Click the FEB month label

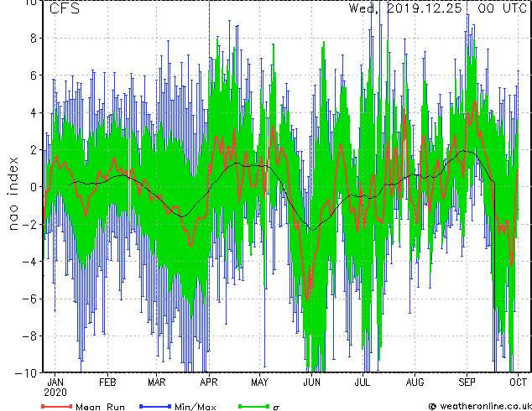click(x=107, y=382)
